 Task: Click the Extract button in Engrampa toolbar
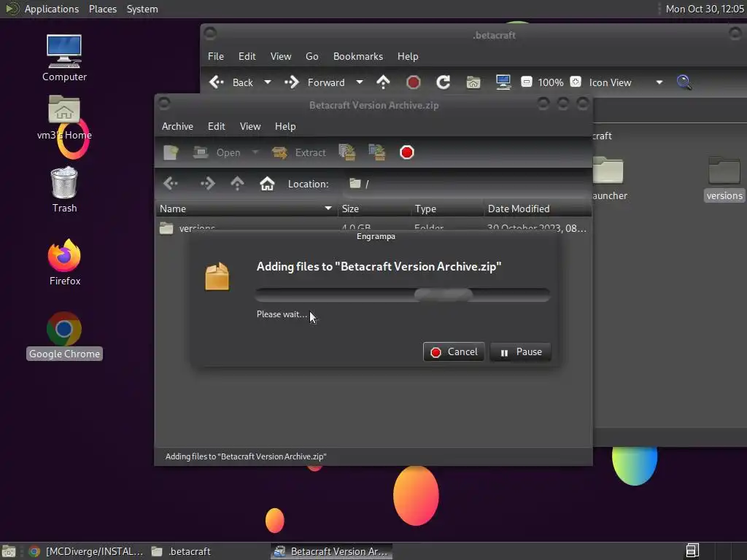click(299, 152)
